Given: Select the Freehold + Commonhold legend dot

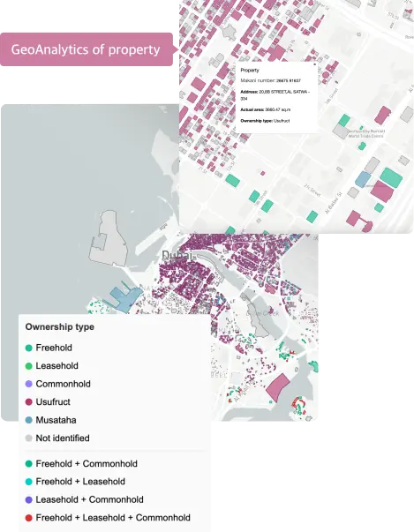Looking at the screenshot, I should click(x=29, y=463).
